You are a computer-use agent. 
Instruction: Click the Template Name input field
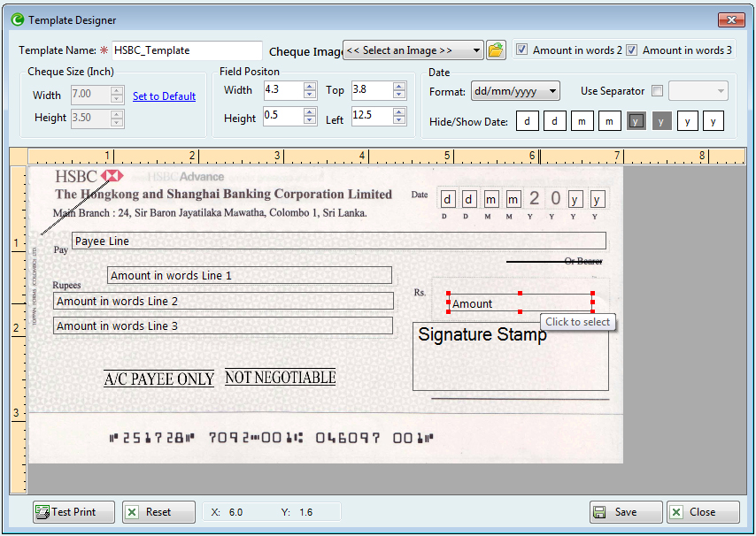(x=187, y=50)
